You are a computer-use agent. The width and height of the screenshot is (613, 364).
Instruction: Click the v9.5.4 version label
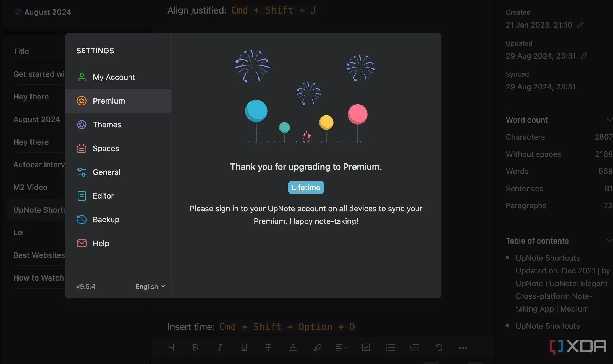[86, 286]
